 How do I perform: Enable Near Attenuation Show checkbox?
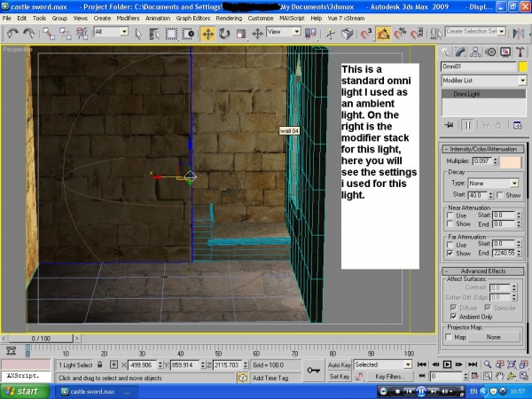pos(450,224)
